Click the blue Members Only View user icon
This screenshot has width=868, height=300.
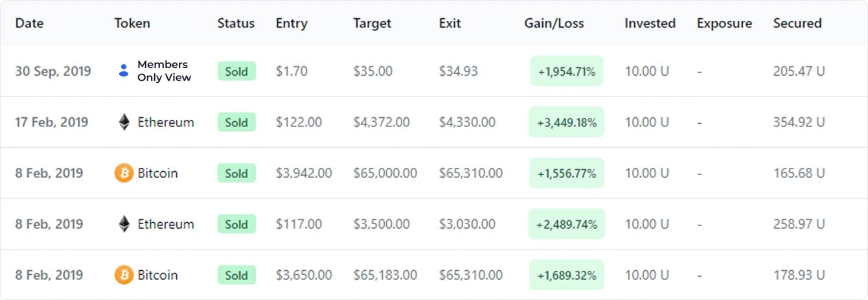124,71
